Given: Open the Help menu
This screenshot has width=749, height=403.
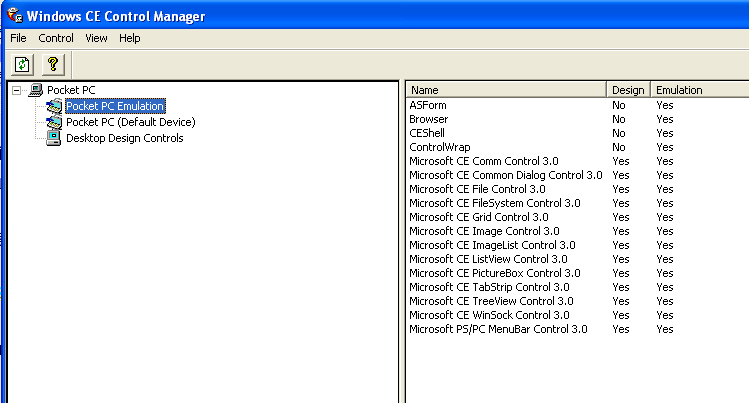Looking at the screenshot, I should pyautogui.click(x=130, y=38).
